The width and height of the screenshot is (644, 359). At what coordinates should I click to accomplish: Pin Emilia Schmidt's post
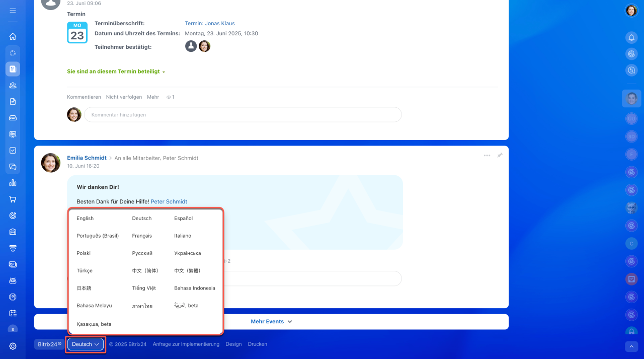tap(500, 156)
